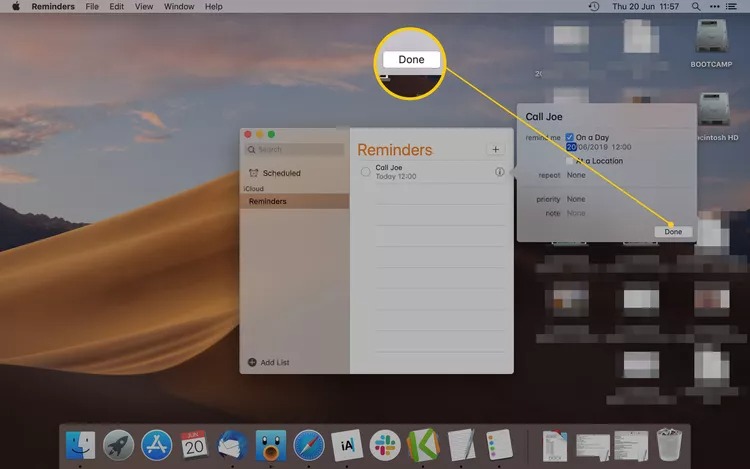Open Tweetbot icon in Dock
This screenshot has width=750, height=469.
pyautogui.click(x=271, y=445)
